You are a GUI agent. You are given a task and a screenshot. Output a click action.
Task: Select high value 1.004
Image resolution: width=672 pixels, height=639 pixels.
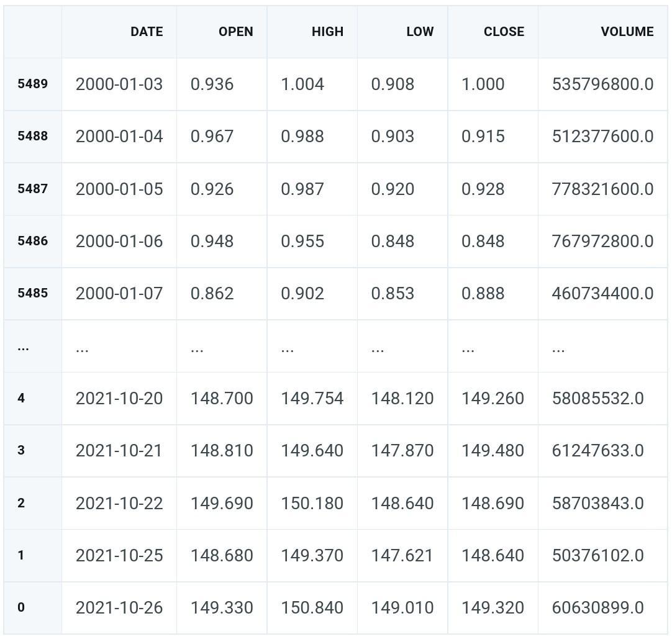click(302, 84)
